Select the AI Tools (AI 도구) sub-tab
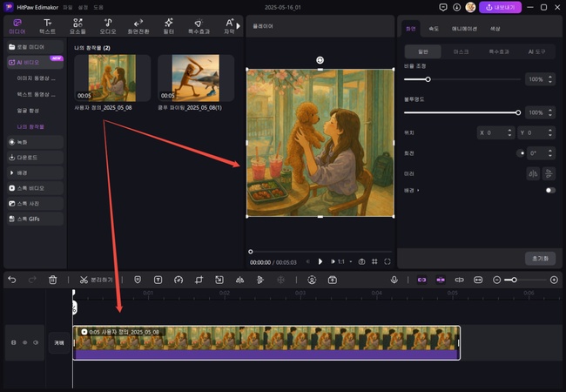The height and width of the screenshot is (392, 566). click(536, 51)
